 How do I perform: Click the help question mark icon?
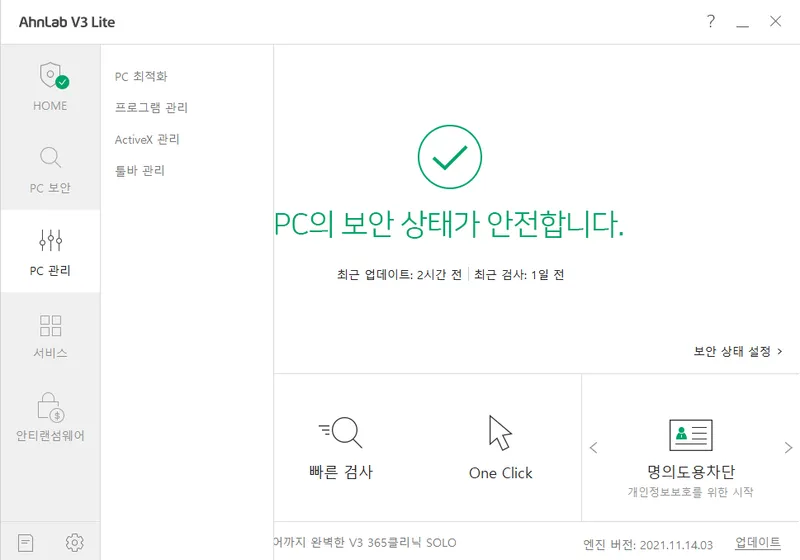tap(711, 21)
